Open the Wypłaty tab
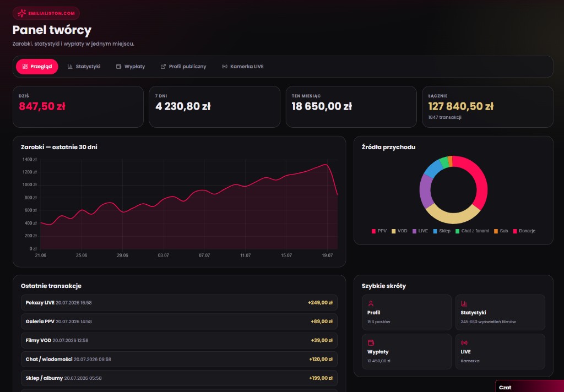Screen dimensions: 564x392 pyautogui.click(x=131, y=67)
